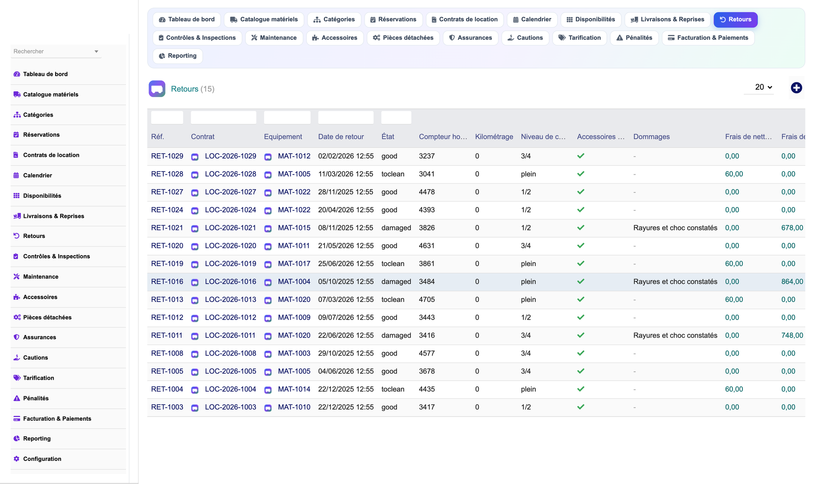The height and width of the screenshot is (504, 814).
Task: Open the Tableau de bord top tab
Action: (x=187, y=20)
